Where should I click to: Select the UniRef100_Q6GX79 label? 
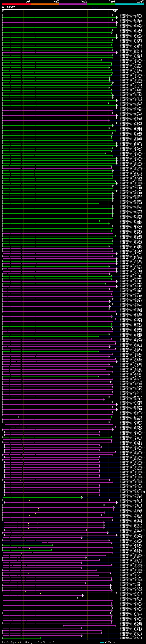(131, 625)
